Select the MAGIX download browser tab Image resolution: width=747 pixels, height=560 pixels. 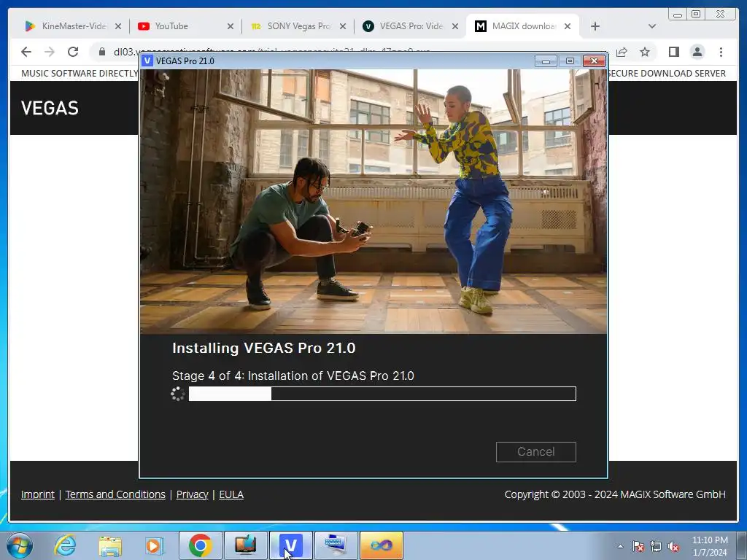pos(524,26)
